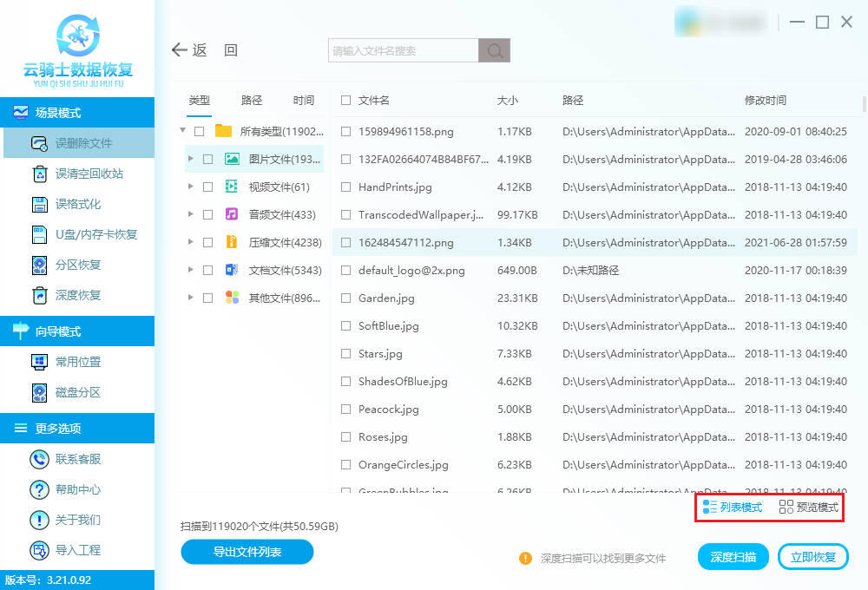Screen dimensions: 868x590
Task: Select the 162484547112.png file row
Action: point(595,242)
